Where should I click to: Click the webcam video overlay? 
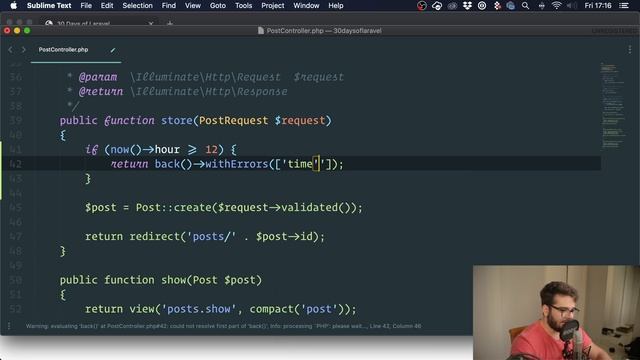(556, 313)
